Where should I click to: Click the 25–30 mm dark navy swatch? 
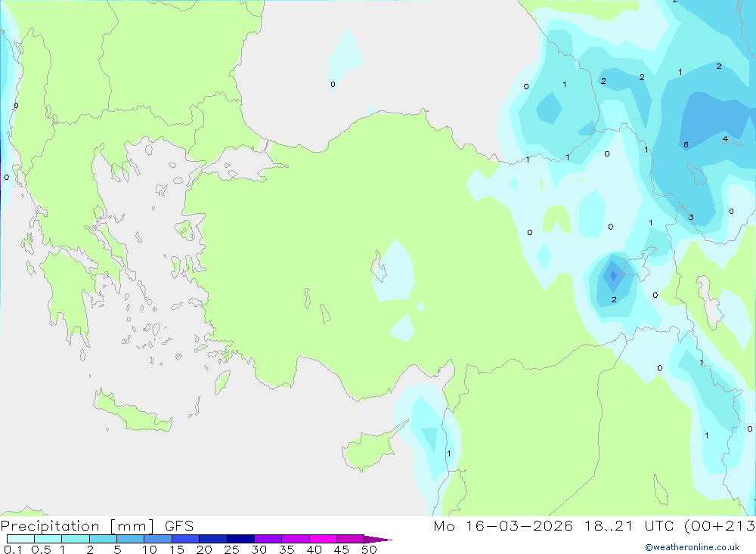click(240, 539)
